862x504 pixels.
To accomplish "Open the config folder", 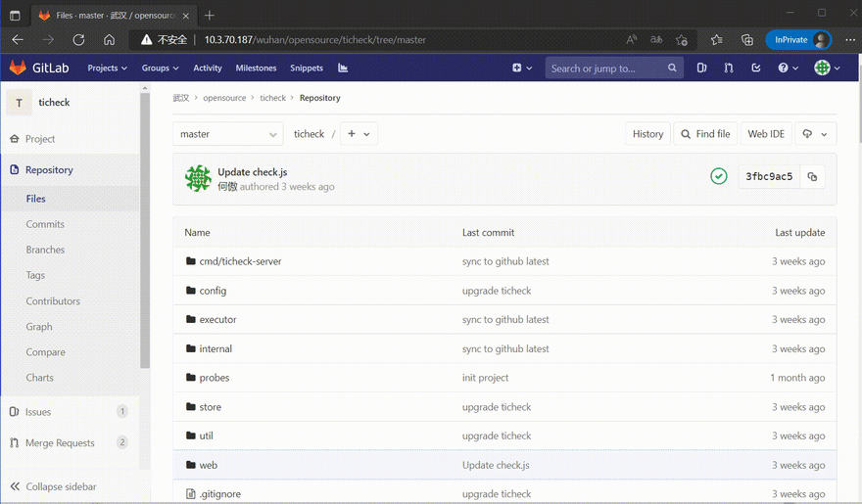I will [x=213, y=291].
